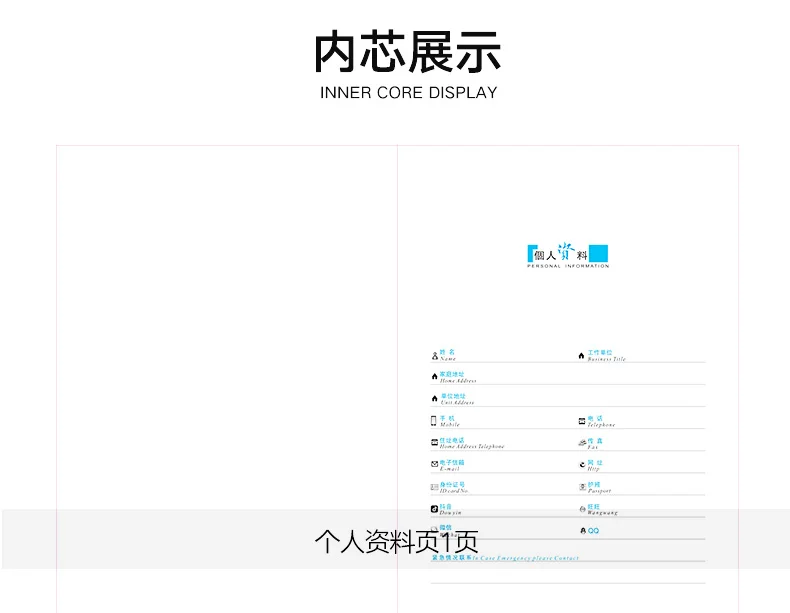Click the INNER CORE DISPLAY subtitle
The height and width of the screenshot is (613, 790).
pos(409,93)
